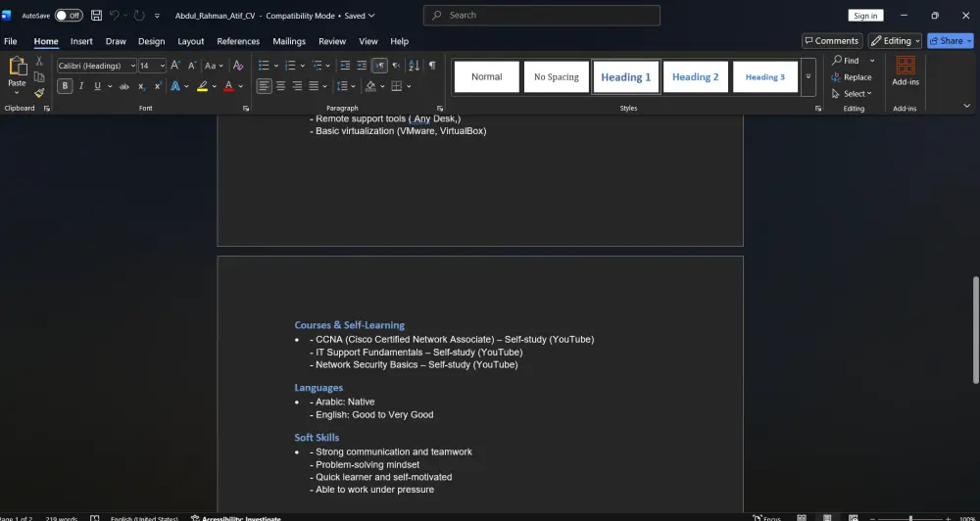Clear all formatting from selection
The width and height of the screenshot is (980, 521).
[238, 66]
